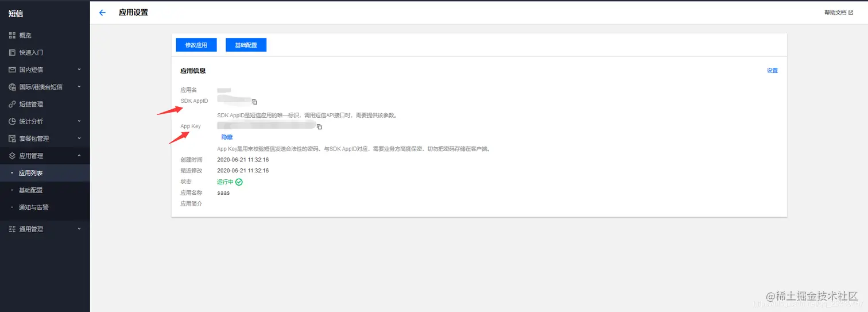Click the blue 基础配置 button

pos(246,45)
